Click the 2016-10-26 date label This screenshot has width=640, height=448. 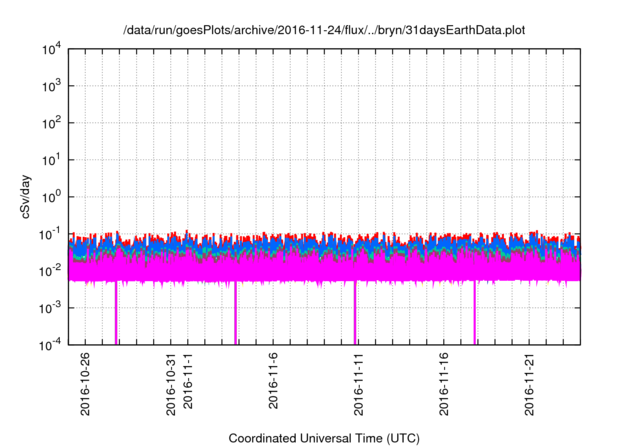(85, 384)
